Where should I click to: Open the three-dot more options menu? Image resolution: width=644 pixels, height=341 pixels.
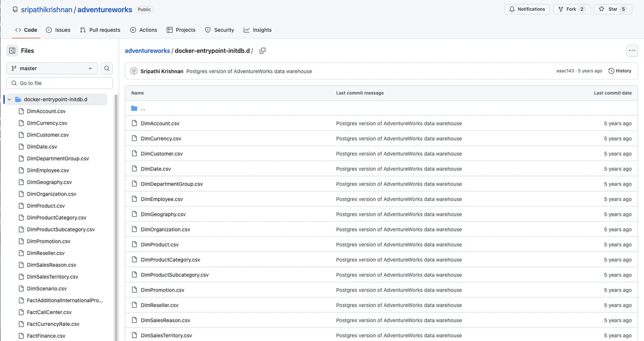point(632,50)
